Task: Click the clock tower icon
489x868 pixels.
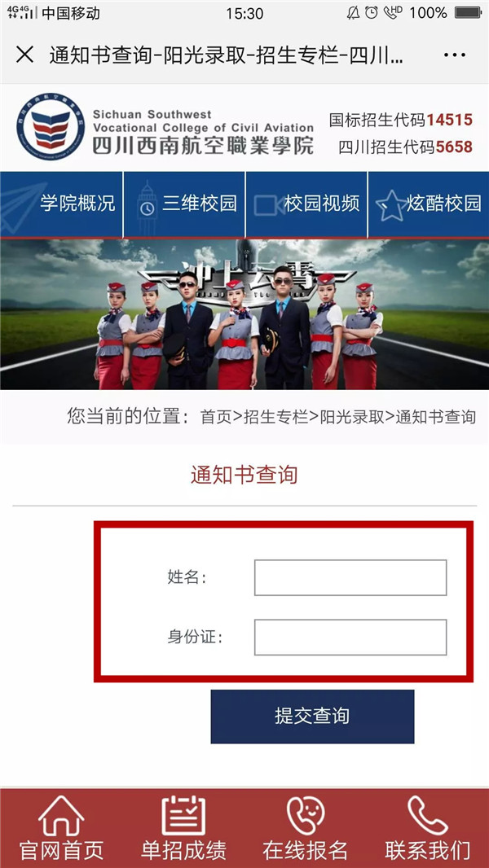Action: pos(147,207)
